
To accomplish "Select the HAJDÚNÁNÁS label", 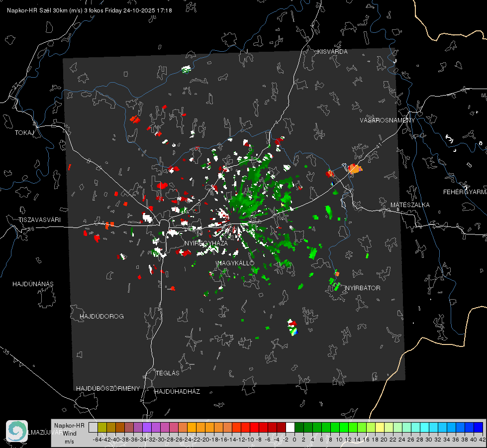I will click(x=33, y=284).
